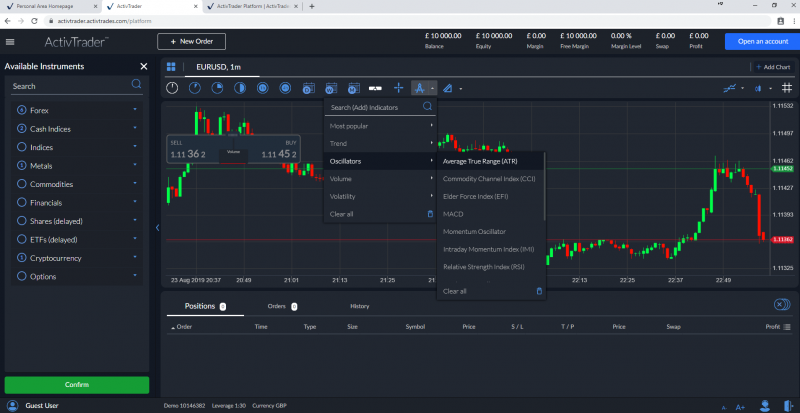
Task: Open the Trend indicators submenu
Action: 380,143
